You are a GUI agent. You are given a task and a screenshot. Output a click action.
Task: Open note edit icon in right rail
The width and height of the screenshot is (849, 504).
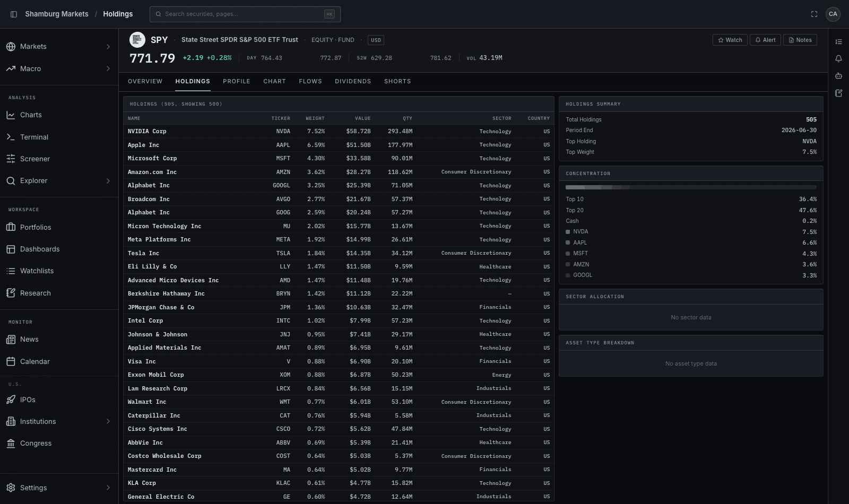coord(838,93)
